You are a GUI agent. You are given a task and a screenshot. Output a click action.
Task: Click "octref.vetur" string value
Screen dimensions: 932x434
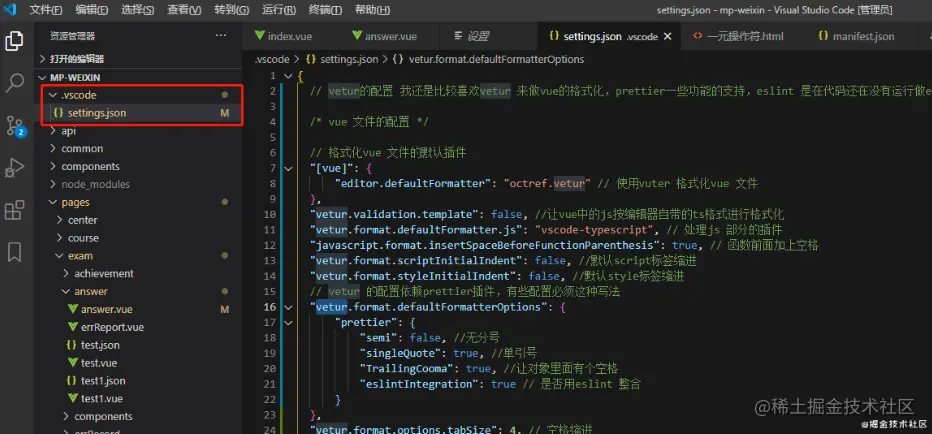point(547,183)
